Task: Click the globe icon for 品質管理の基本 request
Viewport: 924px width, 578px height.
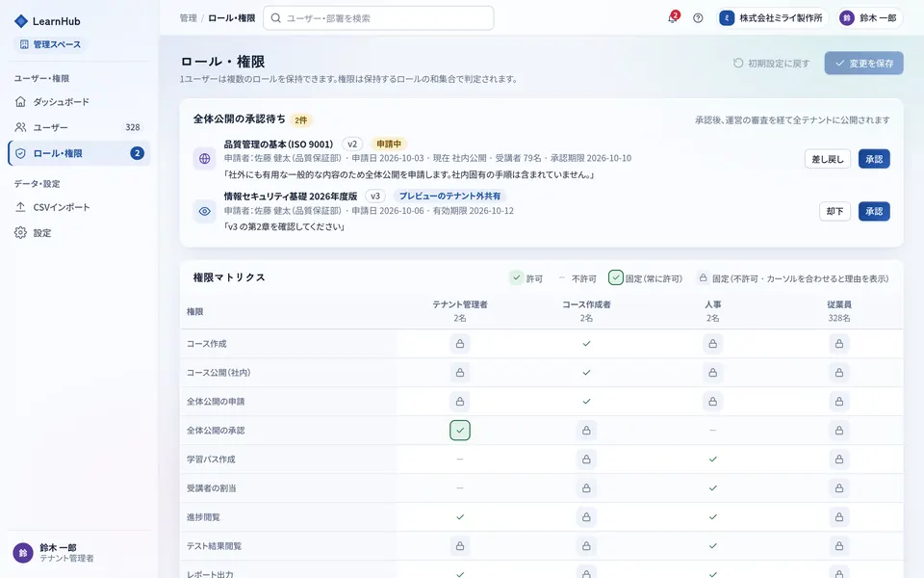Action: coord(204,159)
